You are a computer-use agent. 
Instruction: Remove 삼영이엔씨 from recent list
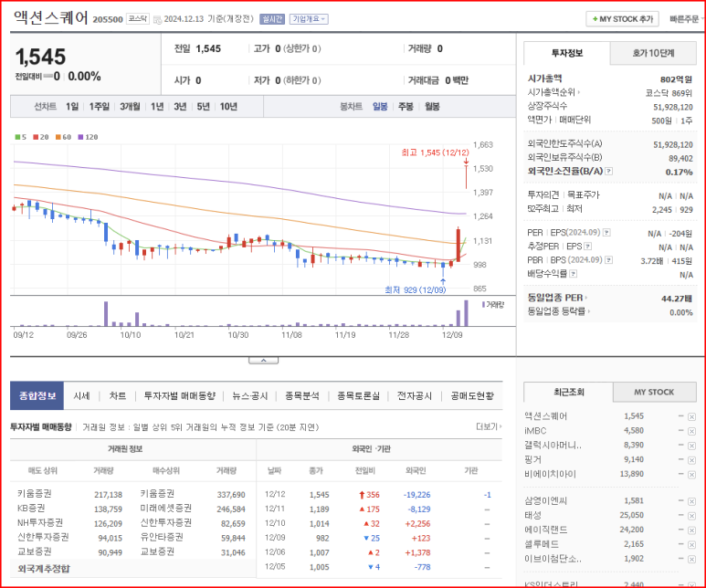691,501
